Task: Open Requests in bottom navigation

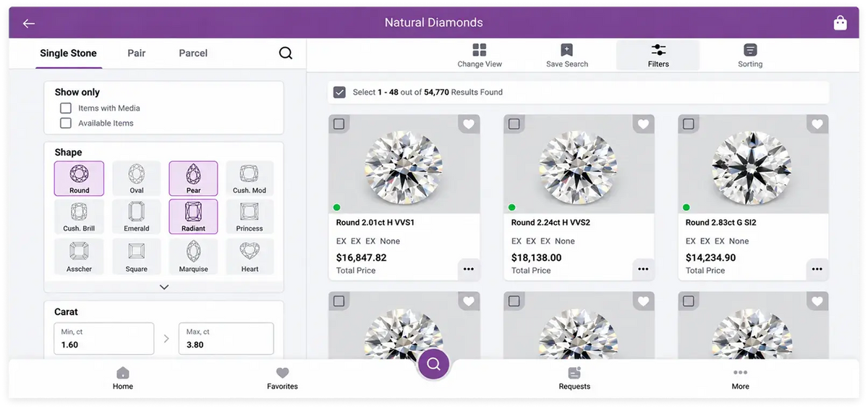Action: tap(574, 379)
